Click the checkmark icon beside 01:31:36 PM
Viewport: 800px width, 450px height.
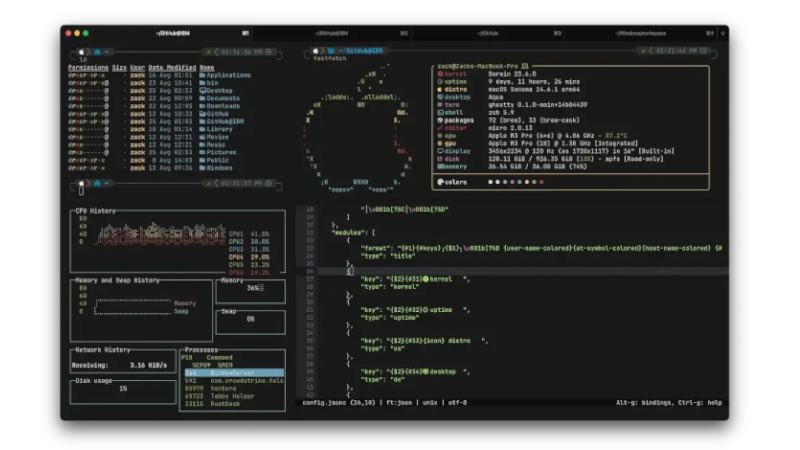tap(208, 52)
